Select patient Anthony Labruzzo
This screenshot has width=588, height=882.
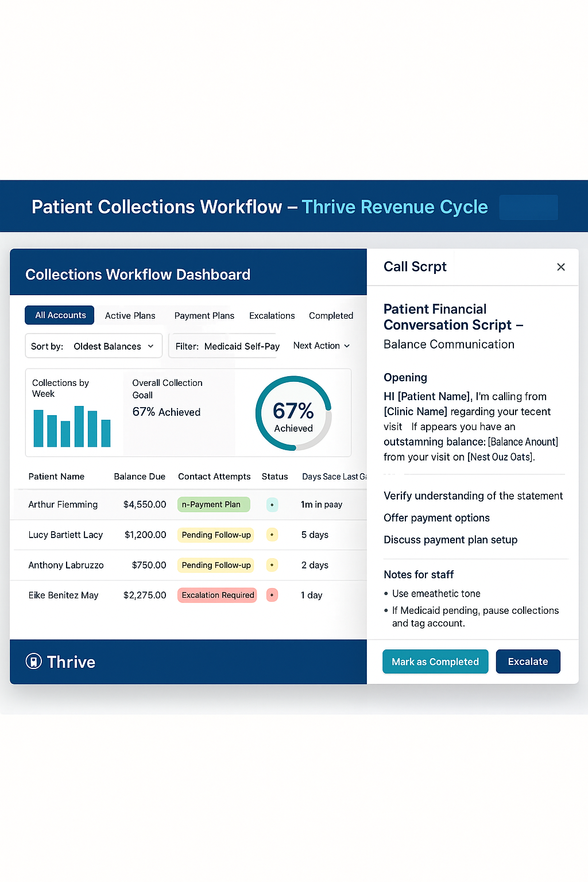point(66,565)
